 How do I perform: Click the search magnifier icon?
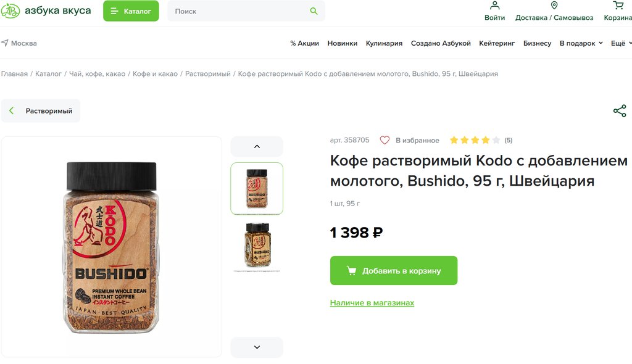[314, 11]
